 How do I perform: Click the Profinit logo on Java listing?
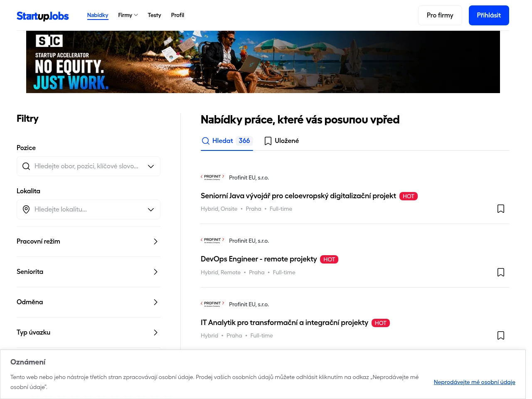[212, 177]
